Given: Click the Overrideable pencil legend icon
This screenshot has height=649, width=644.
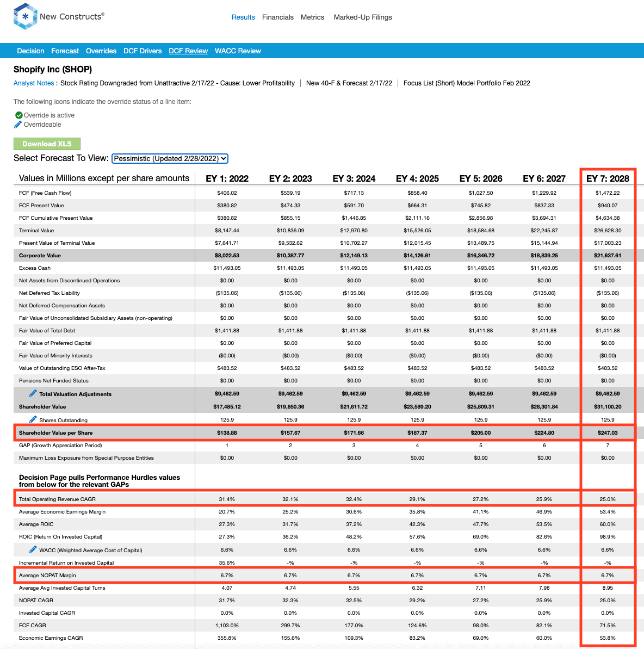Looking at the screenshot, I should 18,125.
